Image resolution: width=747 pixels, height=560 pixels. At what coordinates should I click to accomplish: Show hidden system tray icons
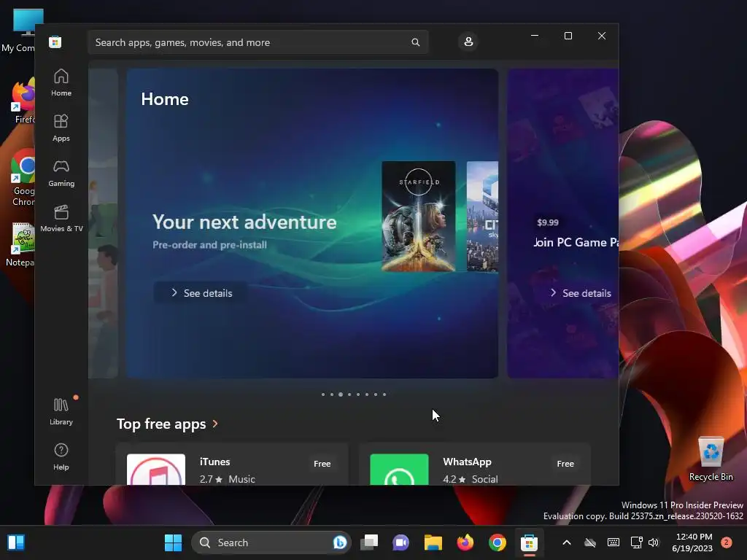(567, 542)
